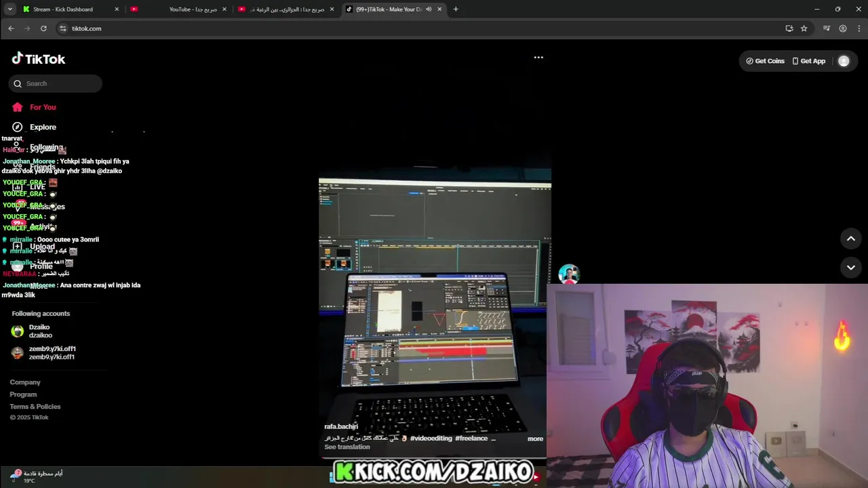Reload the tiktok.com page
This screenshot has height=488, width=868.
pyautogui.click(x=43, y=28)
